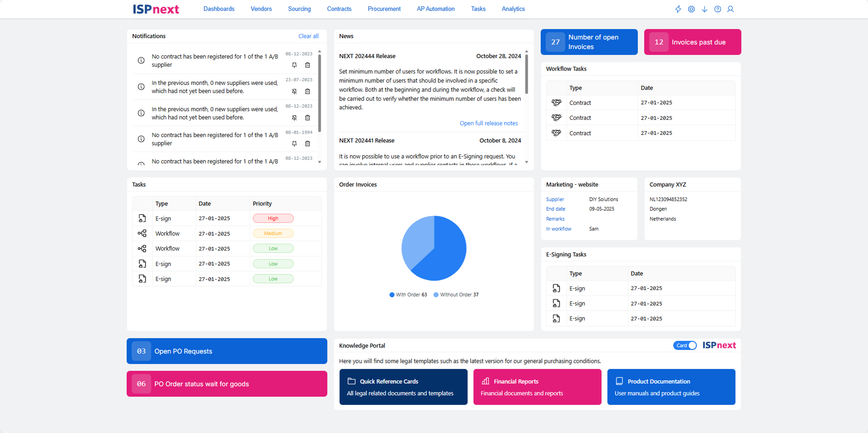Click the handshake icon of first Contract task

(x=556, y=102)
